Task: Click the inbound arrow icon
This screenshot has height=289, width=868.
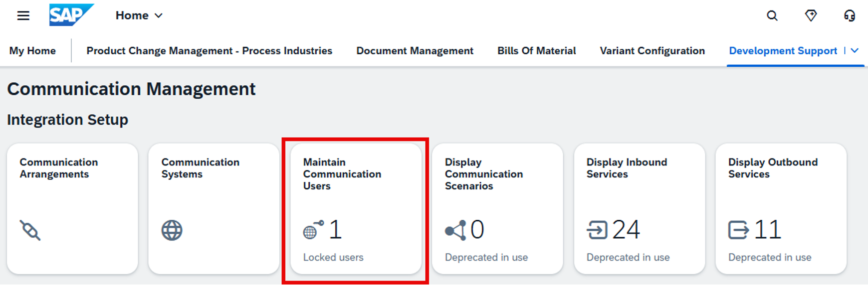Action: point(597,230)
